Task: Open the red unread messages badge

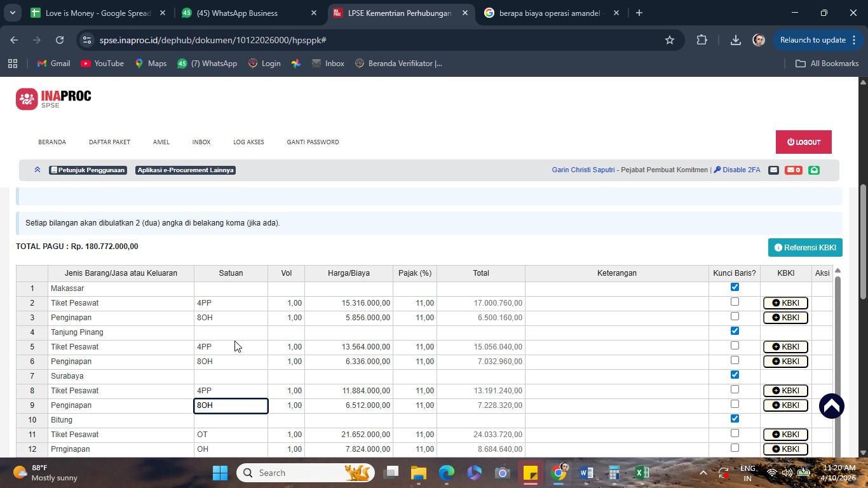Action: pos(793,170)
